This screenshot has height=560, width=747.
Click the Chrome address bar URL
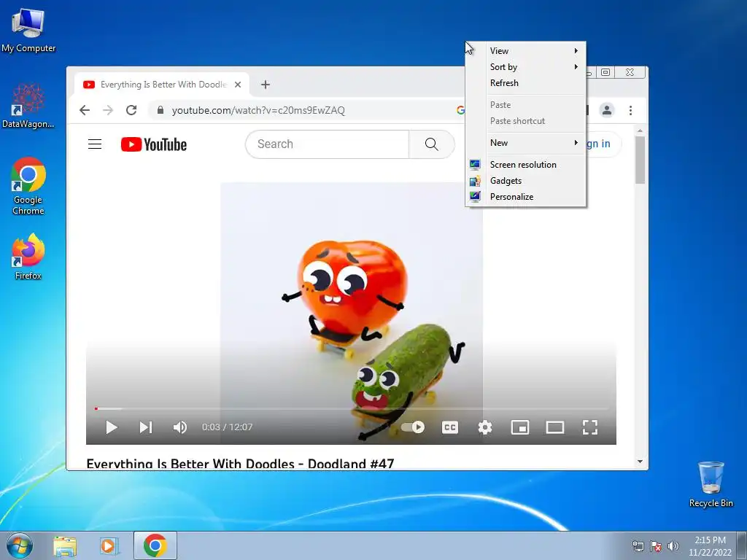[258, 111]
